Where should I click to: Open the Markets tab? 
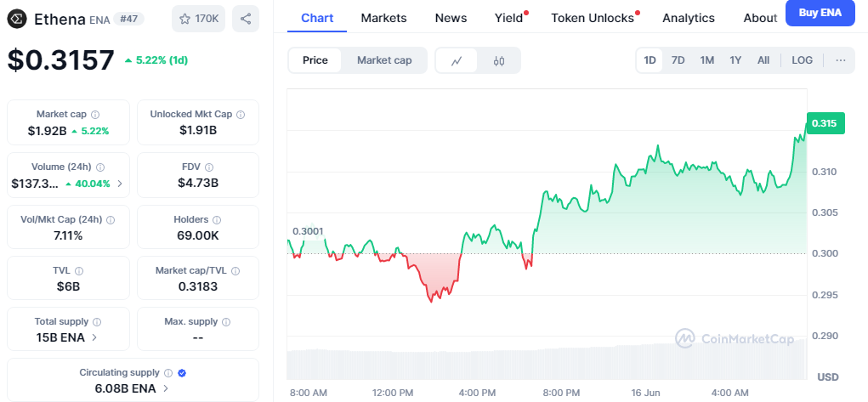(x=383, y=19)
